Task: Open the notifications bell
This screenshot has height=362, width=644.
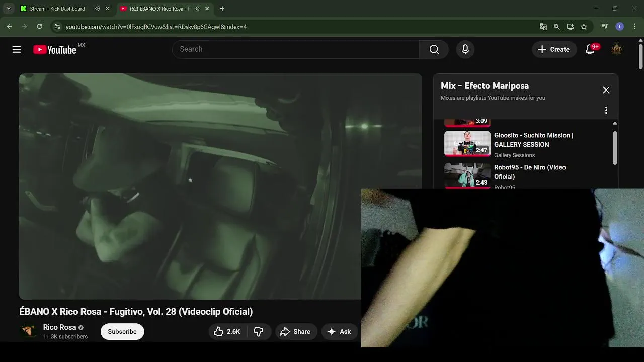Action: [x=590, y=49]
